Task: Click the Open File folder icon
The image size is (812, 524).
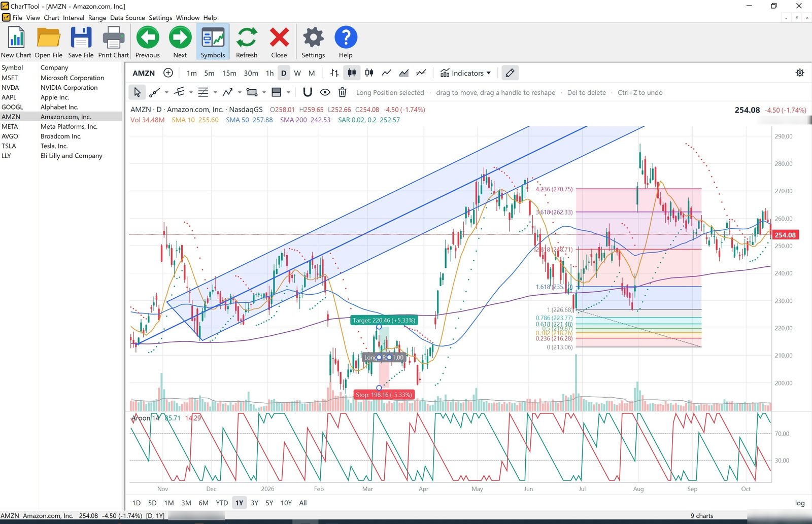Action: click(49, 38)
